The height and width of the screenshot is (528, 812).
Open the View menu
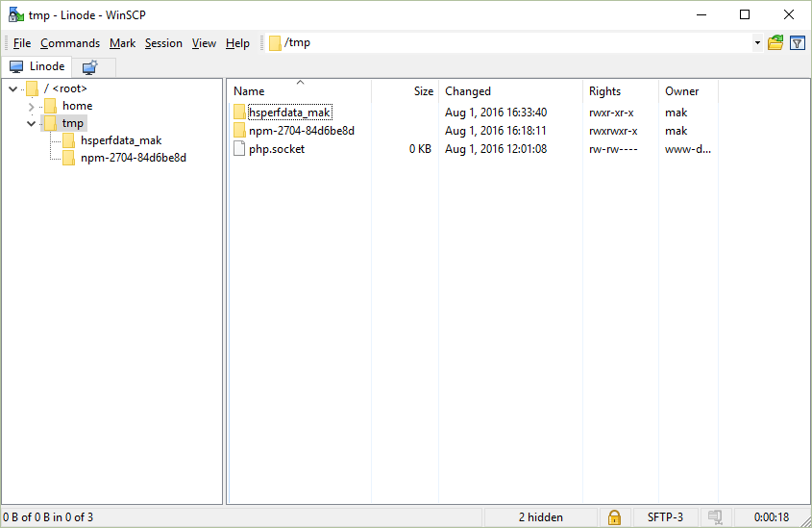pos(204,43)
